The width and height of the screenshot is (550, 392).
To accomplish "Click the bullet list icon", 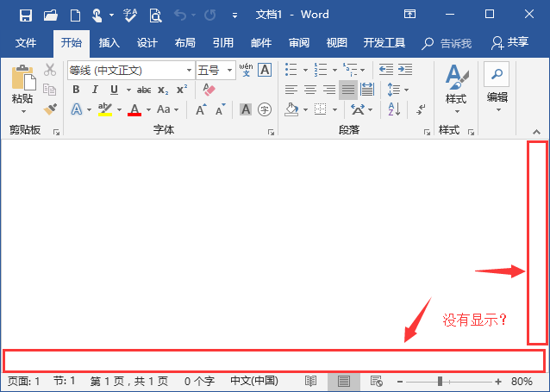I will tap(291, 70).
